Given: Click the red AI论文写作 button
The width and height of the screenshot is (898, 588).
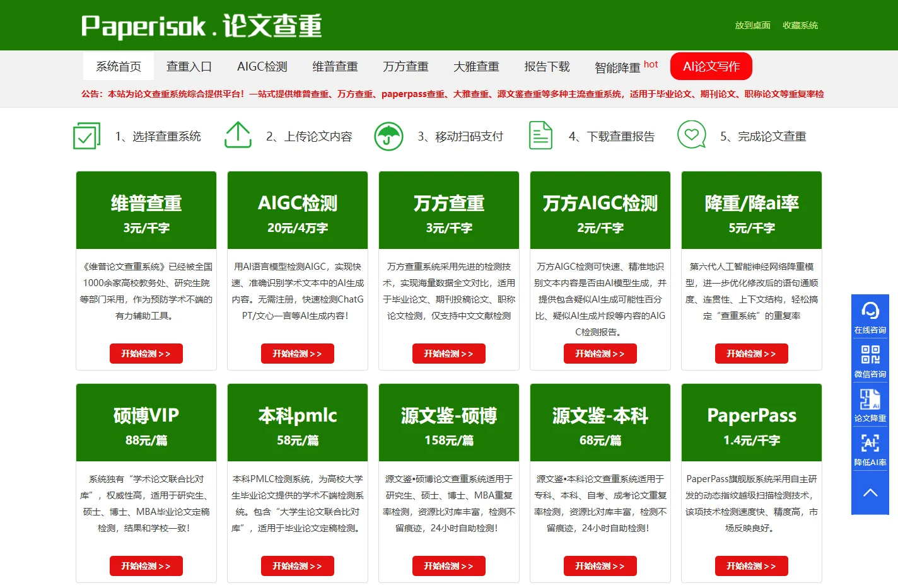Looking at the screenshot, I should pyautogui.click(x=711, y=66).
